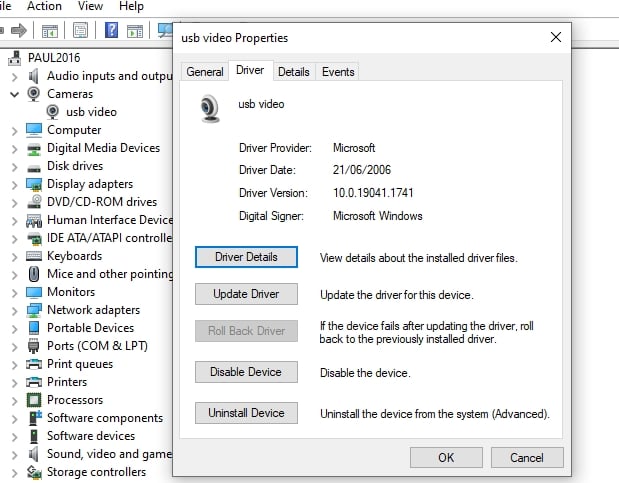Viewport: 619px width, 483px height.
Task: Click the Printers category icon
Action: click(x=34, y=382)
